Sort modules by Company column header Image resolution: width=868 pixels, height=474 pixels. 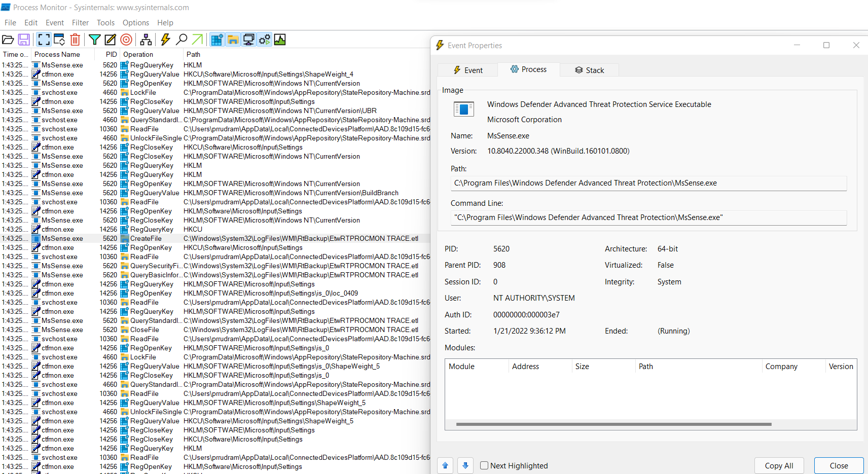[x=793, y=367]
